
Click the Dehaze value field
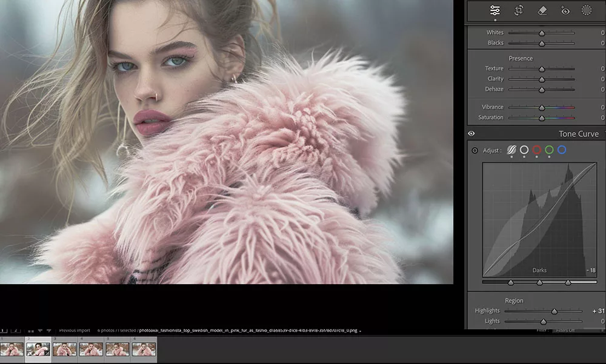602,89
